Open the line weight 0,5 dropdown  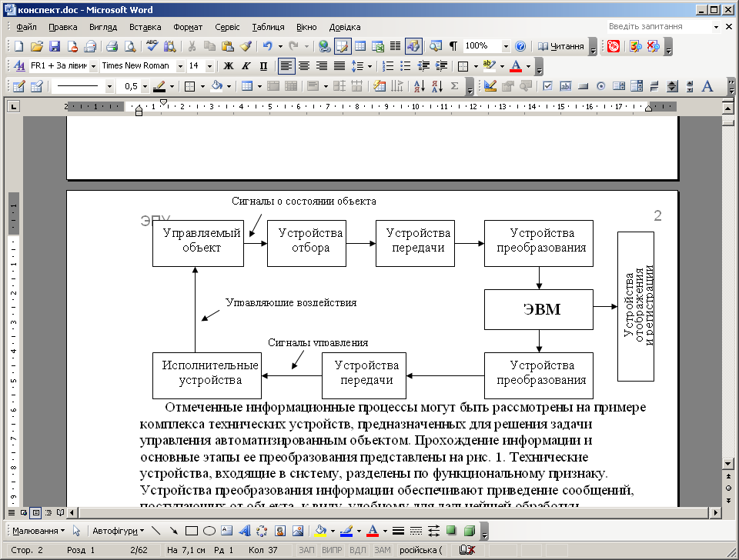point(145,86)
